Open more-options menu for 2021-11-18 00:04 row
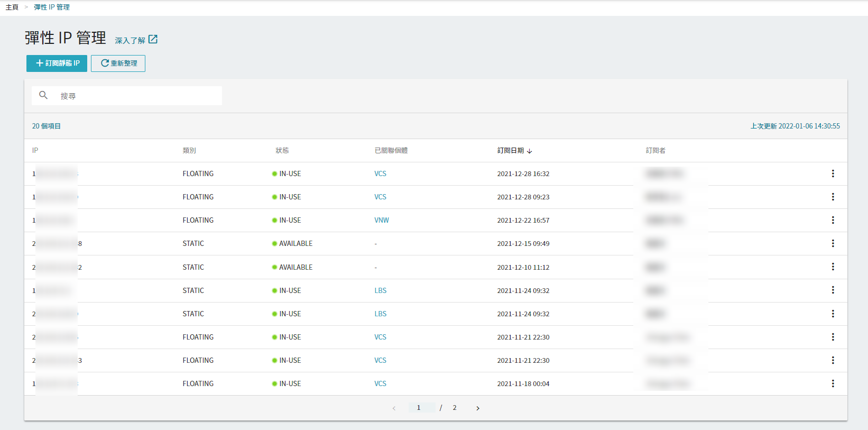 pyautogui.click(x=833, y=383)
